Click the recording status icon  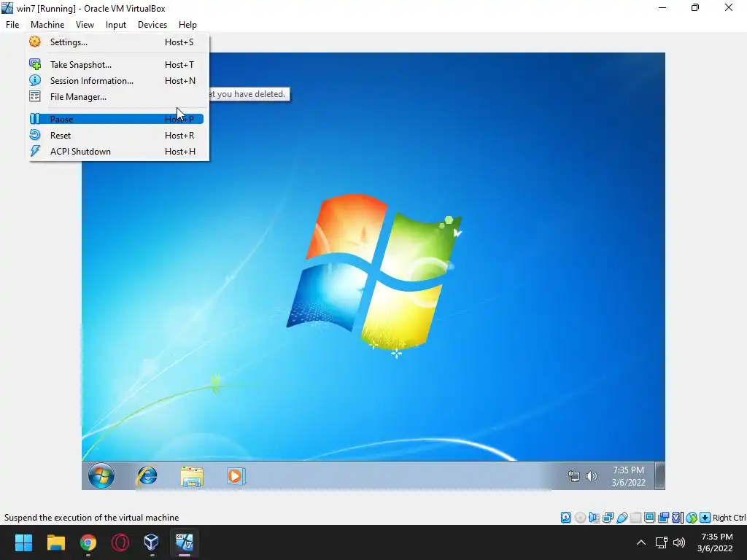663,518
